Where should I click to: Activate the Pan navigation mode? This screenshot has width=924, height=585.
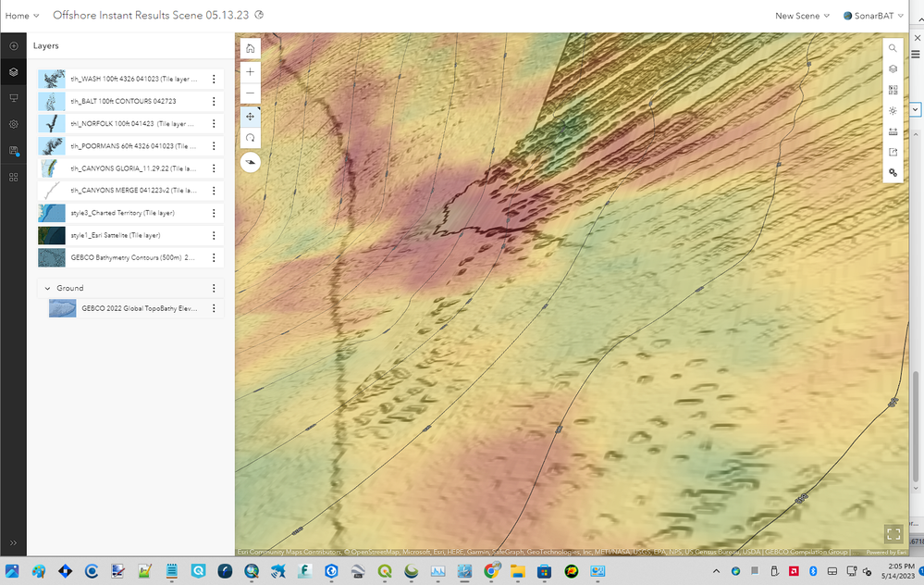tap(250, 117)
